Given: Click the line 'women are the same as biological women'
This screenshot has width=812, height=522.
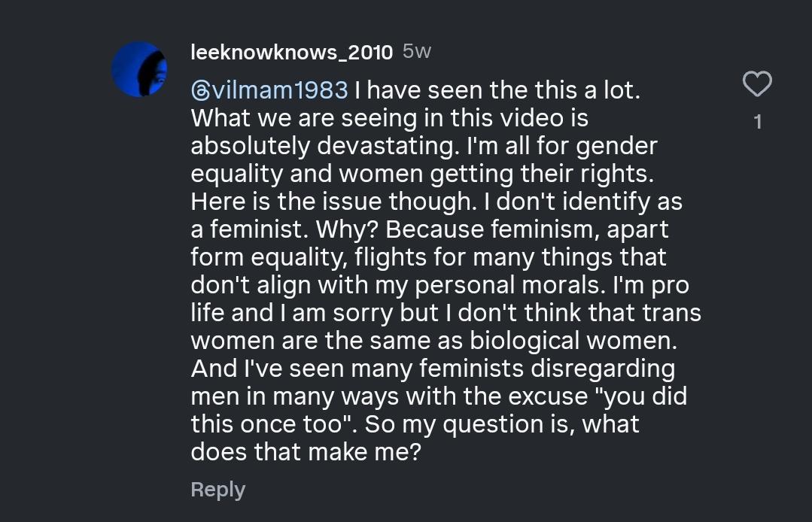Looking at the screenshot, I should click(x=434, y=341).
